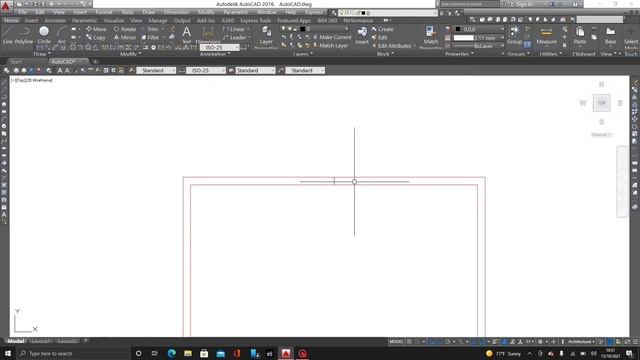The image size is (640, 360).
Task: Click Create in the Block panel
Action: tap(383, 29)
